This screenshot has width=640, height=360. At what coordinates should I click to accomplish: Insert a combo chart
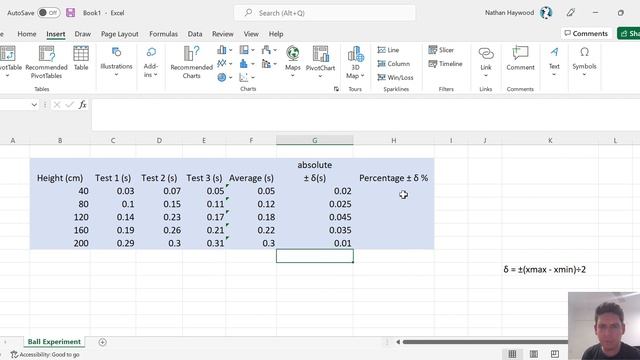[x=266, y=63]
